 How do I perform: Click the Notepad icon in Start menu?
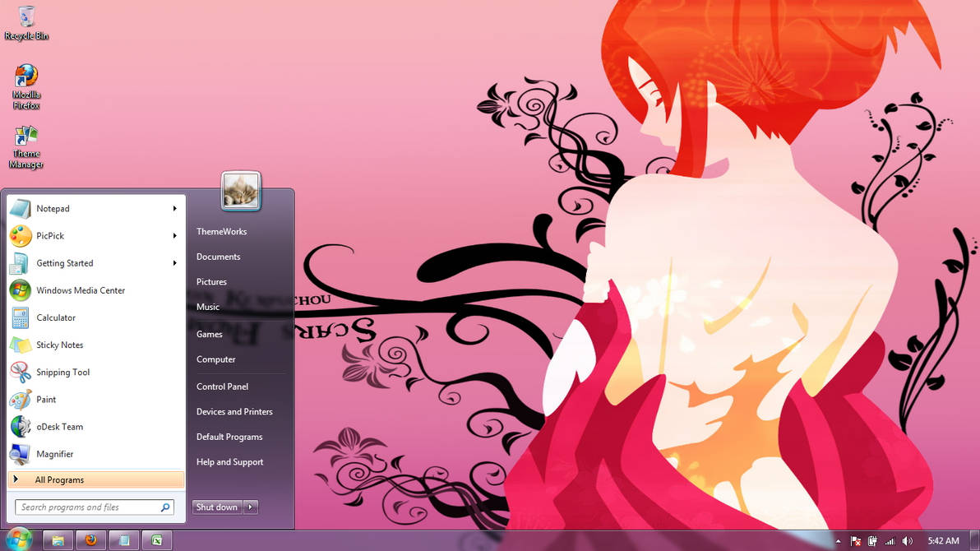click(20, 209)
